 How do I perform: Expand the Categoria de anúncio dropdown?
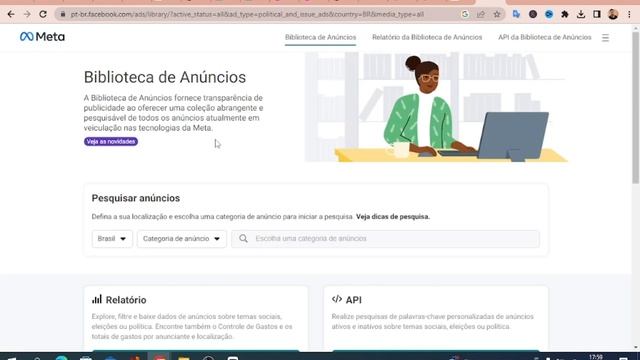coord(182,239)
